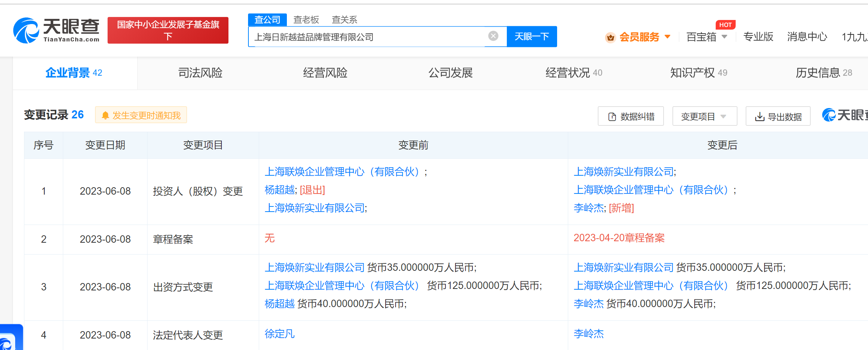Click the 变更记录 26 heading
Screen dimensions: 868x350
54,115
